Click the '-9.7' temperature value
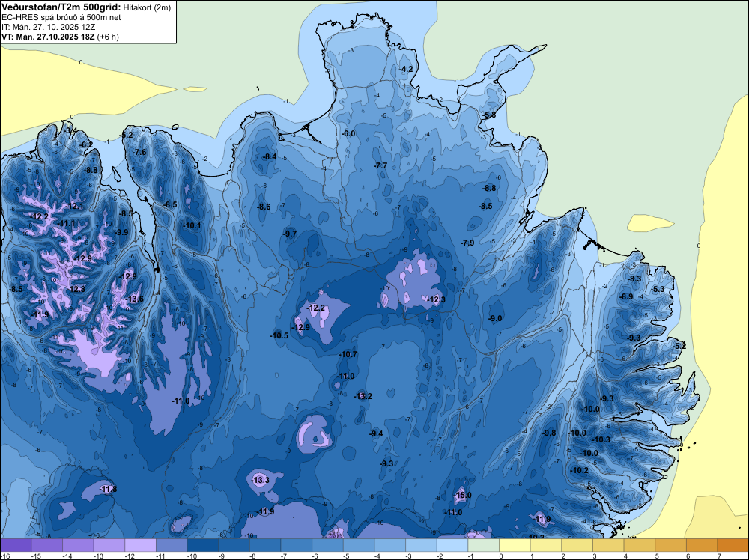This screenshot has height=560, width=749. click(290, 234)
